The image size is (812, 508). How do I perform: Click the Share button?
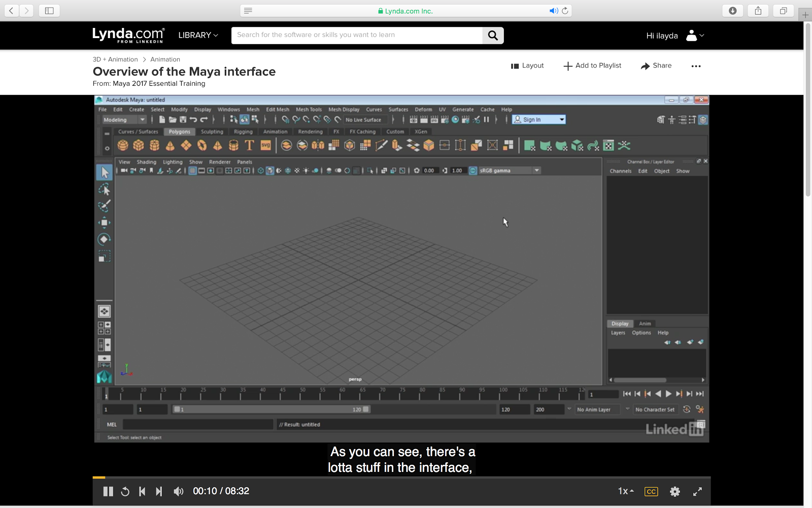coord(656,66)
